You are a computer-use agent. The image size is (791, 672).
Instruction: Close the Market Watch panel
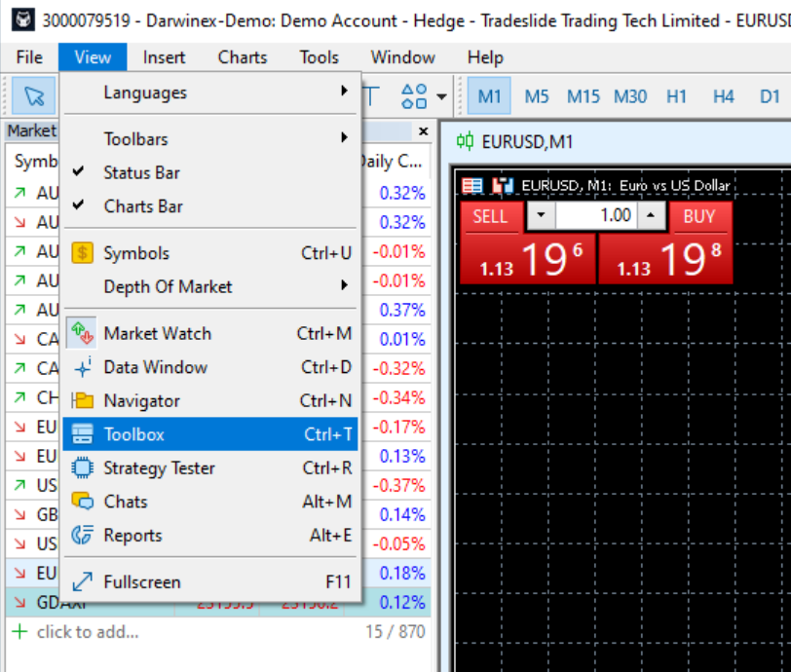[x=423, y=131]
